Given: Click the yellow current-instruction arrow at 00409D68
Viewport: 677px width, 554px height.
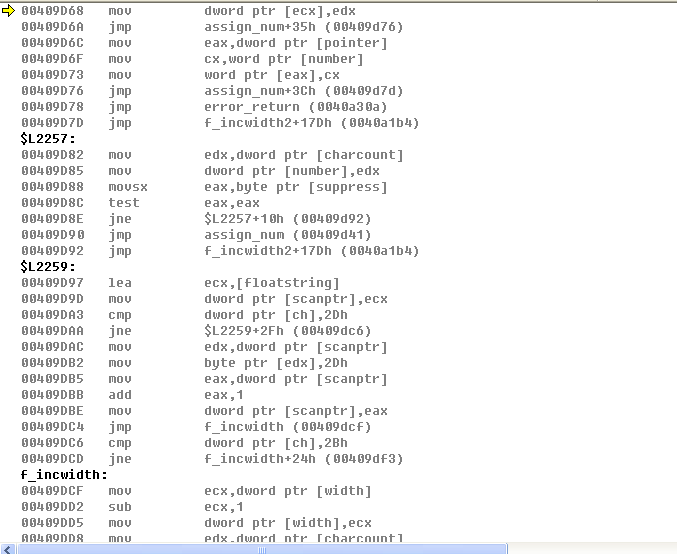Looking at the screenshot, I should coord(8,11).
